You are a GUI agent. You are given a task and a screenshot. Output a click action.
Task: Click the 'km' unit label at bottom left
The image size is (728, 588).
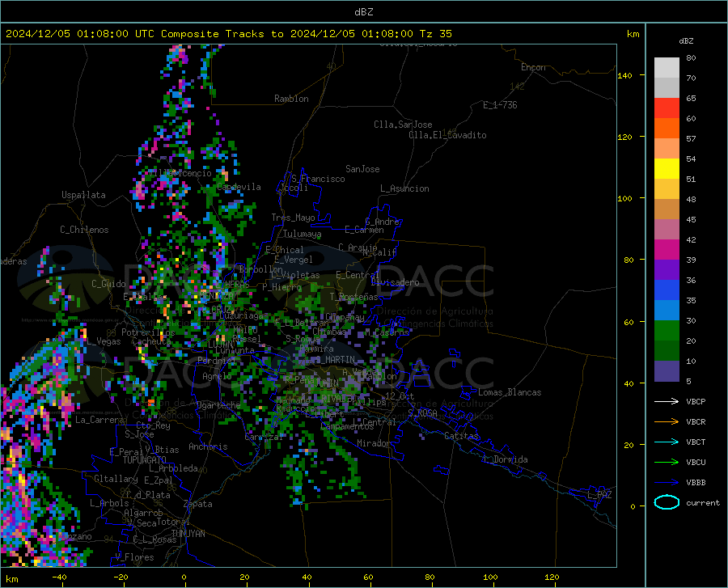pyautogui.click(x=12, y=579)
